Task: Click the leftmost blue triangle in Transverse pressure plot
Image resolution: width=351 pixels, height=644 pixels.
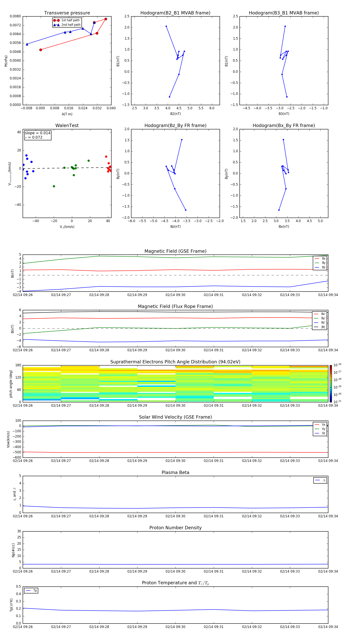Action: click(x=27, y=44)
